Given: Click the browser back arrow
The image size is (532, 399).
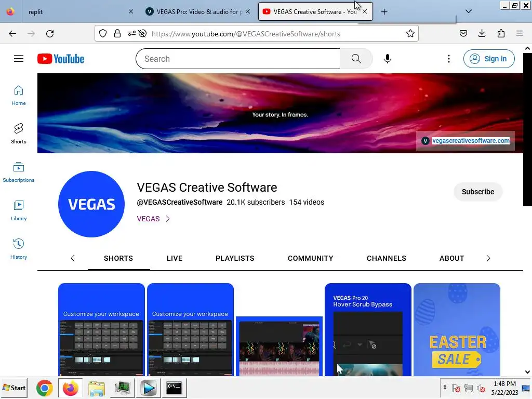Looking at the screenshot, I should tap(12, 34).
